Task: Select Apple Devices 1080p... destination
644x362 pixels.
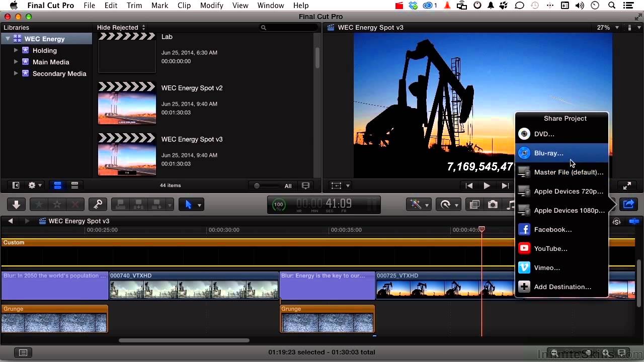Action: pyautogui.click(x=561, y=211)
